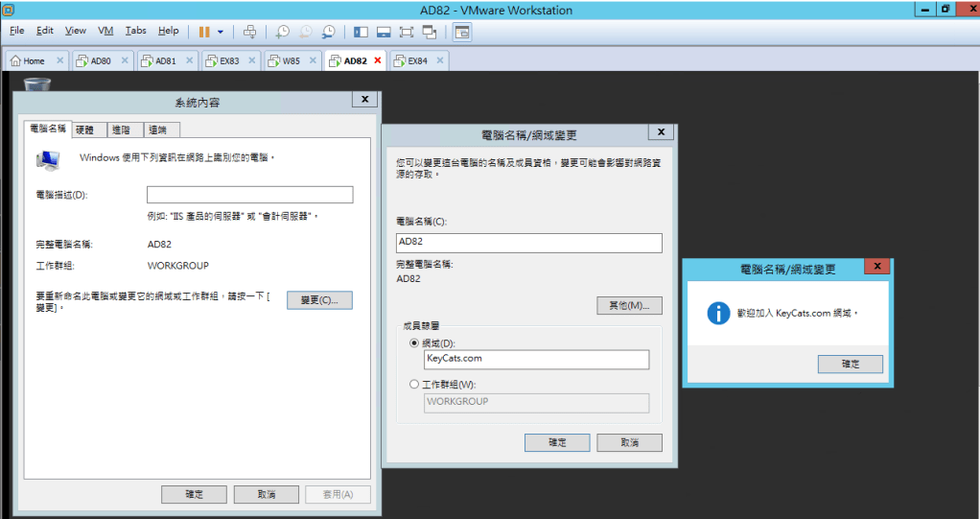
Task: Open the power options dropdown arrow
Action: pyautogui.click(x=220, y=32)
